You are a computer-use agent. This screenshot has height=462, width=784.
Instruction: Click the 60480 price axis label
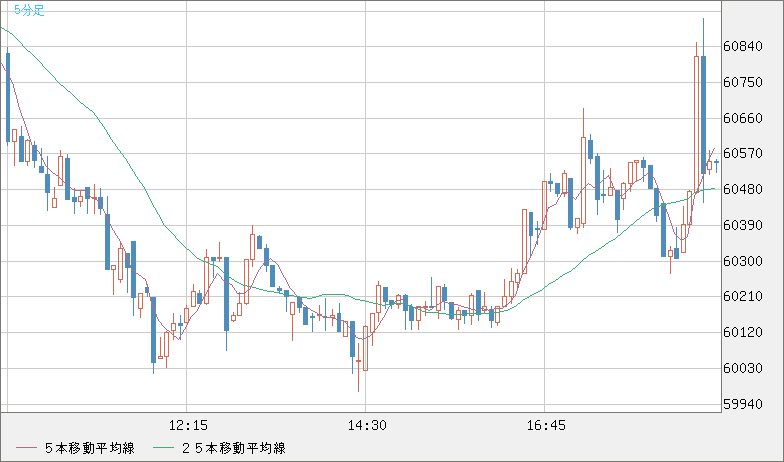pos(743,189)
